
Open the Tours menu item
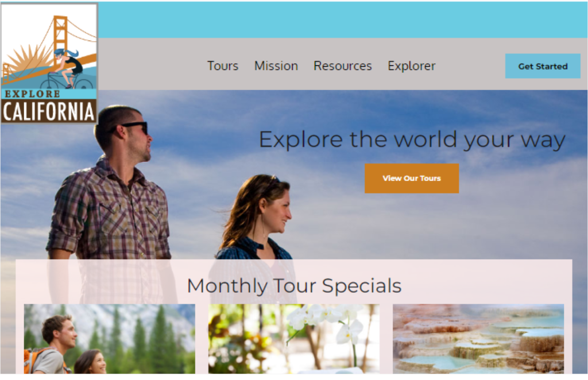tap(223, 66)
